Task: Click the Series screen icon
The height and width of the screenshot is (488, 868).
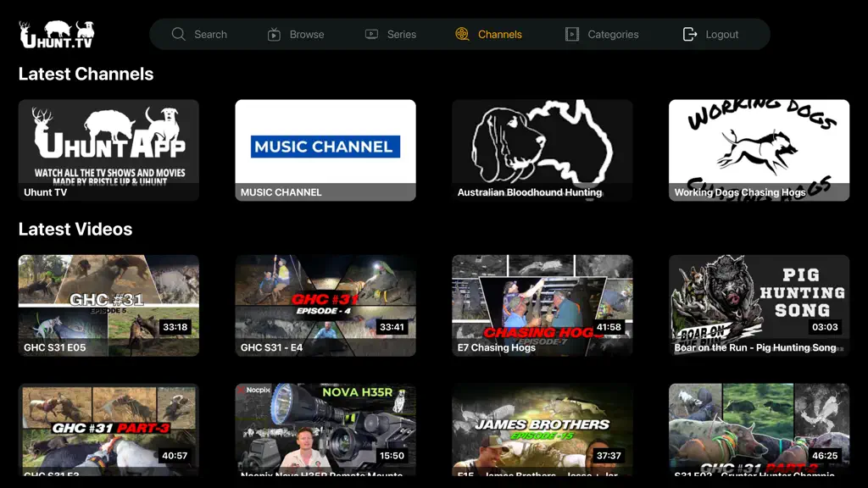Action: click(371, 34)
